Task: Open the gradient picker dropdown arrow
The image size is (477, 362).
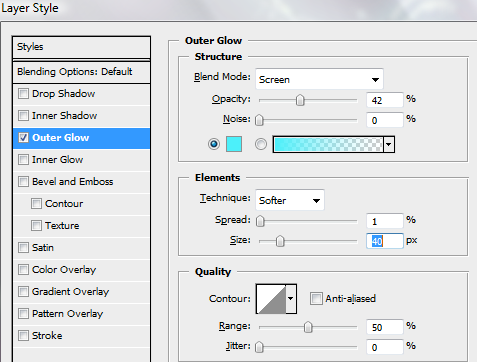Action: pos(389,145)
